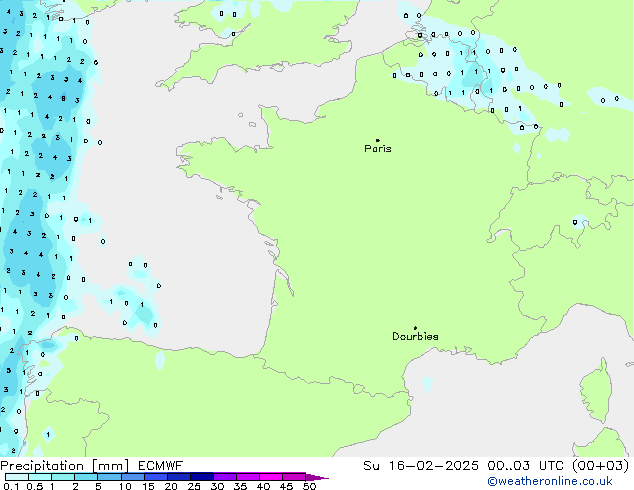Pick the 2–5 mm legend color box

[x=86, y=477]
